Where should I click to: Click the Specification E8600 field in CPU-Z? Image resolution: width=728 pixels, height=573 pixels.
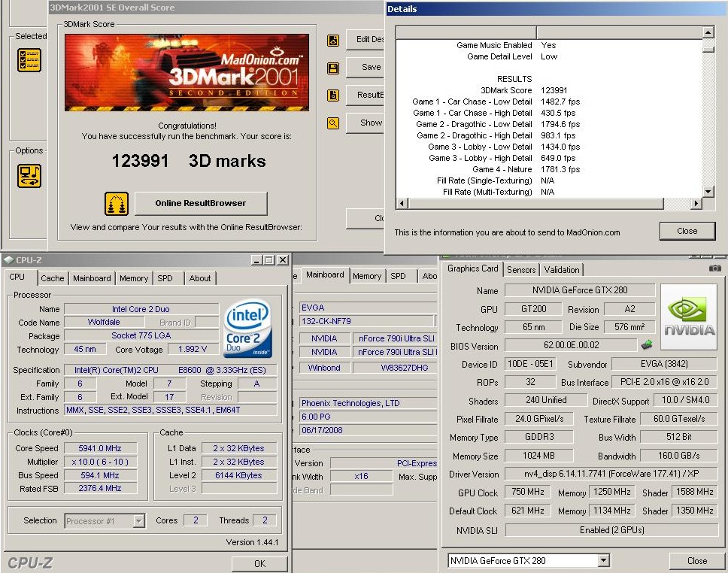point(171,370)
